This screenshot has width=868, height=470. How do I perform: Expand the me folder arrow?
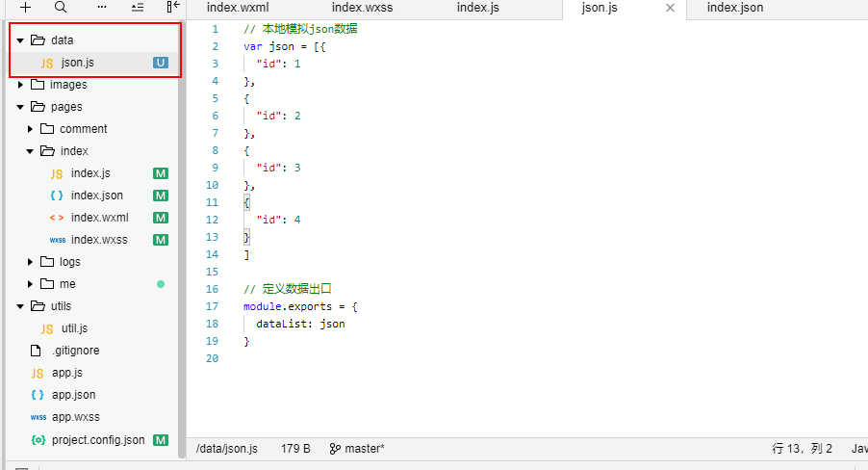click(x=31, y=284)
